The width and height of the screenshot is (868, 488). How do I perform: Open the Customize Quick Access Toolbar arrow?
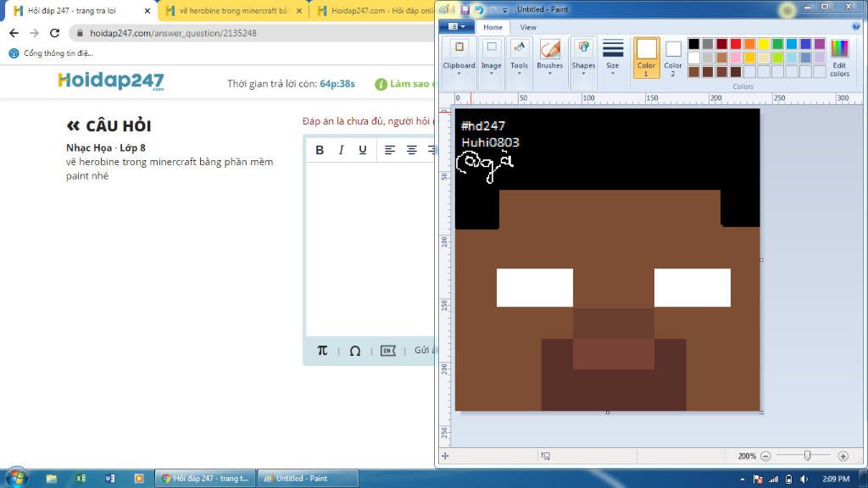click(x=505, y=10)
